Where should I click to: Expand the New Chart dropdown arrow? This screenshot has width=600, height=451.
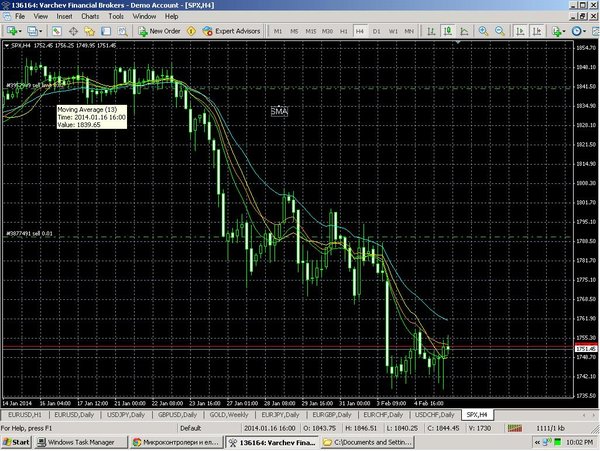coord(20,31)
